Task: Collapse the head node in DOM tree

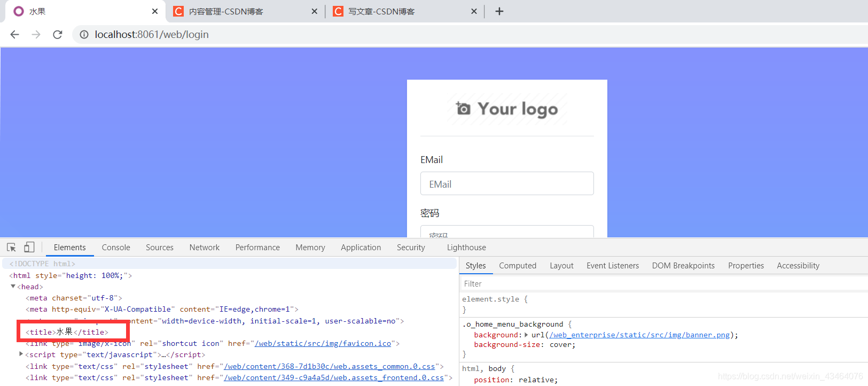Action: click(13, 287)
